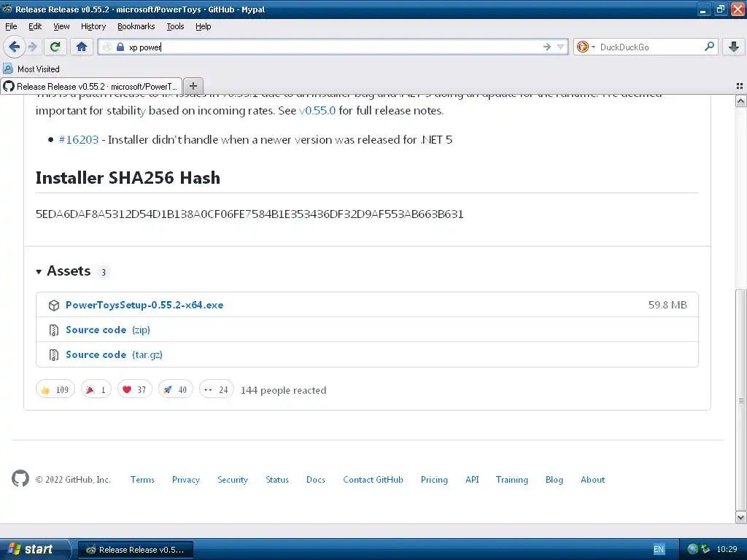747x560 pixels.
Task: Open the v0.55.0 release notes link
Action: 317,111
